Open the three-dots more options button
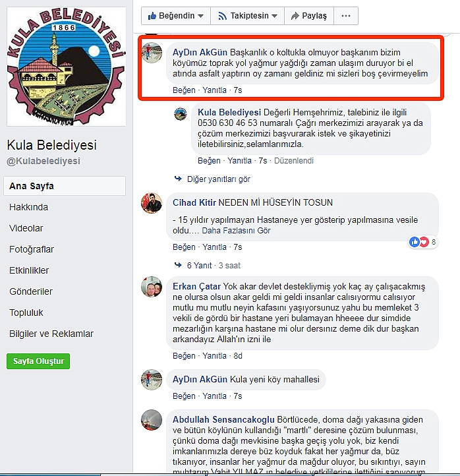The image size is (460, 476). 346,16
